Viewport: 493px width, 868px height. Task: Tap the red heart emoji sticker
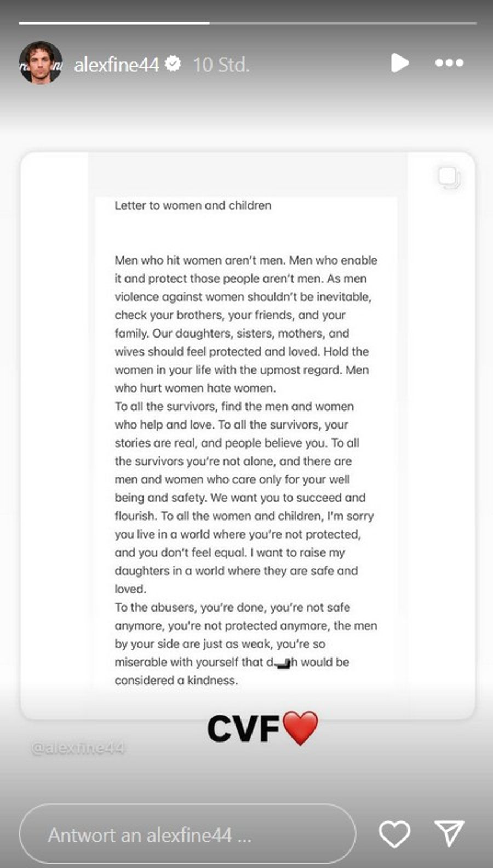pyautogui.click(x=300, y=728)
